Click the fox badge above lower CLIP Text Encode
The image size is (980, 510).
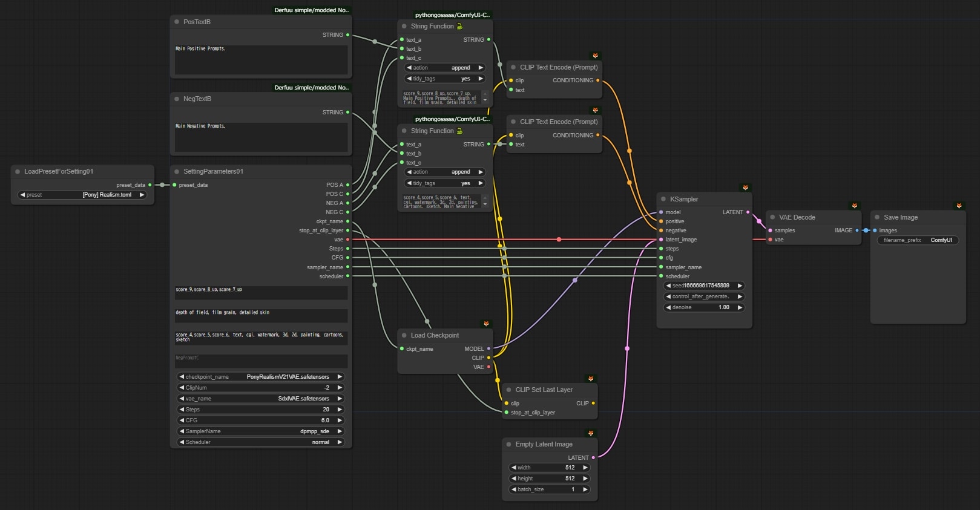pyautogui.click(x=595, y=110)
